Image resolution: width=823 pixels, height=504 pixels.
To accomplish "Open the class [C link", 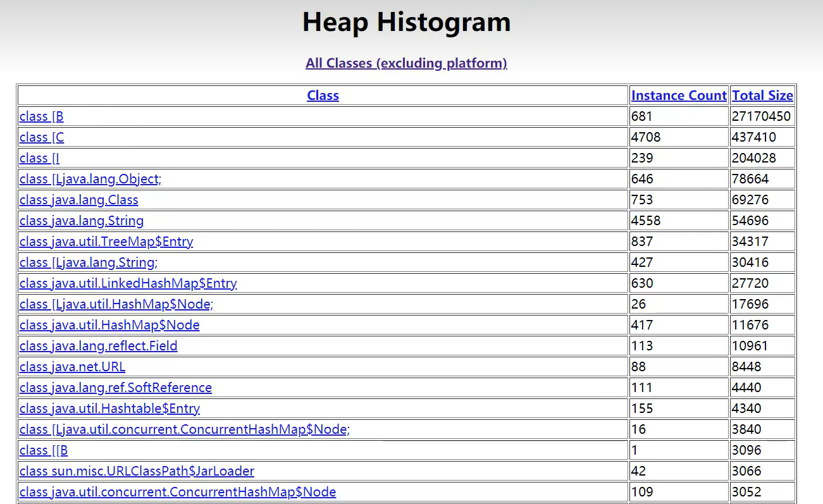I will (x=42, y=137).
